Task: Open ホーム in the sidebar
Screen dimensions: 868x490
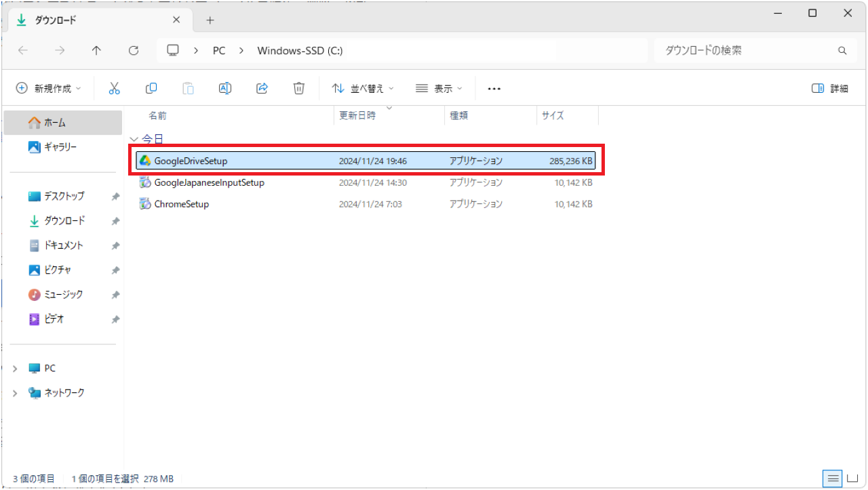Action: (x=64, y=123)
